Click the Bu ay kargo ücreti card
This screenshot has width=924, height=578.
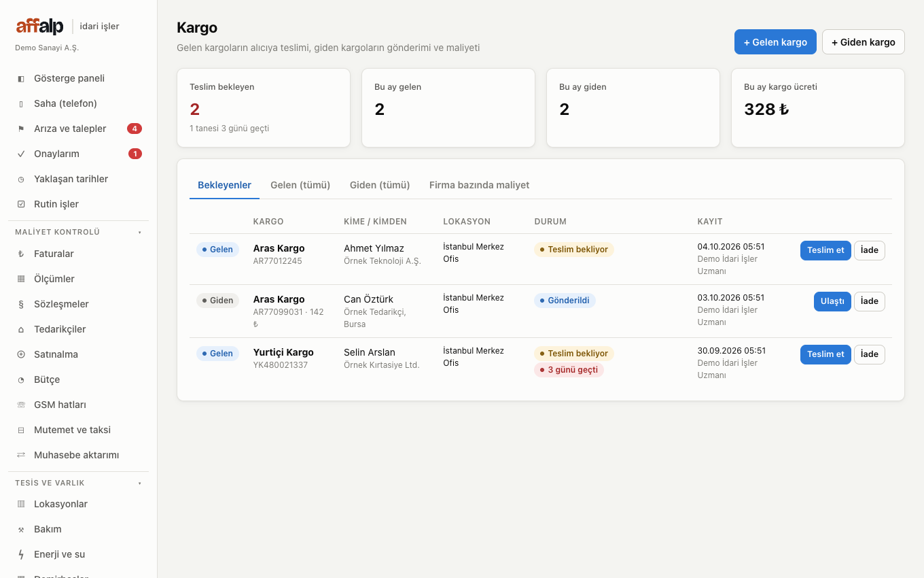click(818, 107)
